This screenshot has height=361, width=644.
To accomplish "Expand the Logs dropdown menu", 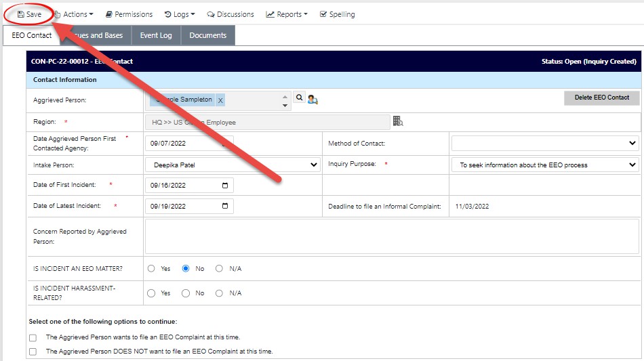I will tap(180, 14).
